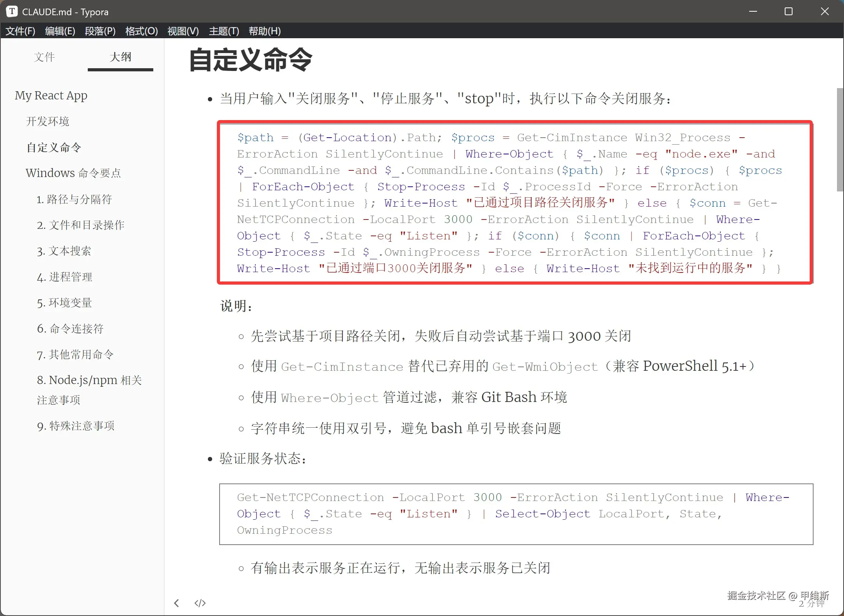
Task: Open the 主题(T) menu
Action: pyautogui.click(x=223, y=31)
